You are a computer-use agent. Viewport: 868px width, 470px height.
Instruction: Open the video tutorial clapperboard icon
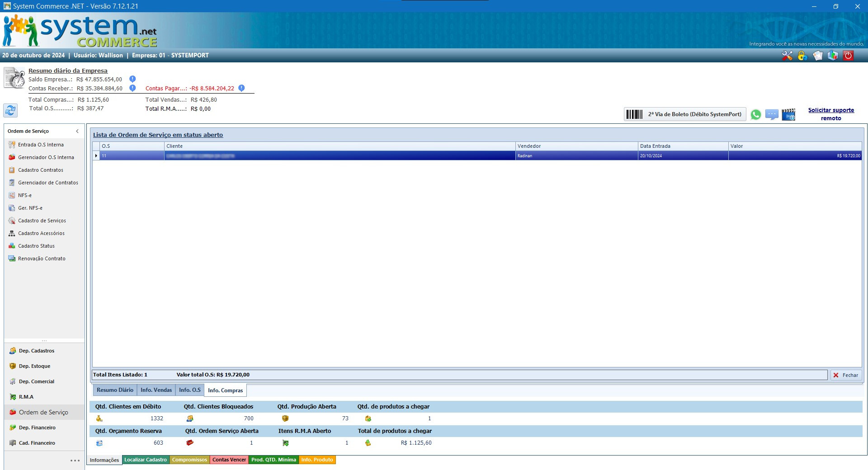pyautogui.click(x=788, y=115)
